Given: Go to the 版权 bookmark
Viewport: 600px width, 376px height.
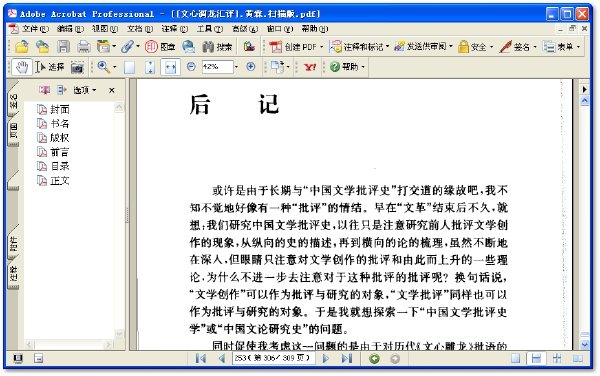Looking at the screenshot, I should pyautogui.click(x=53, y=138).
